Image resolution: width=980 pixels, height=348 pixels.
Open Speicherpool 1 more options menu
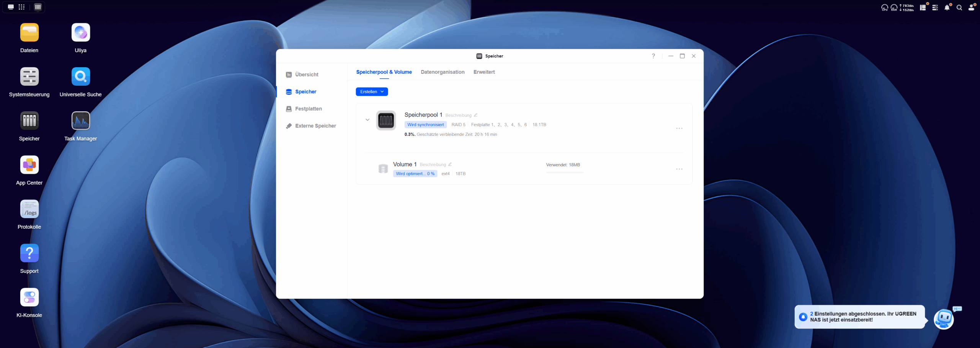679,128
